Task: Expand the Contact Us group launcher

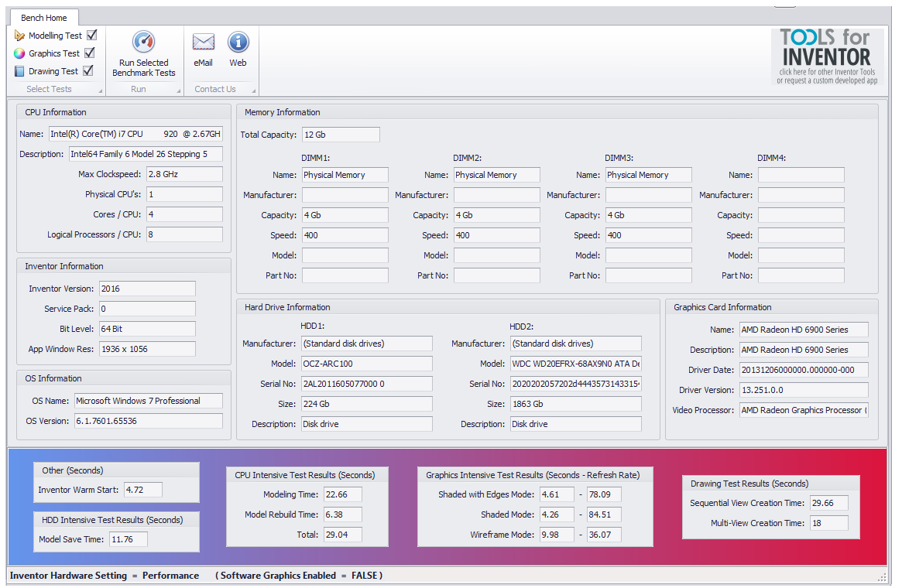Action: point(253,91)
